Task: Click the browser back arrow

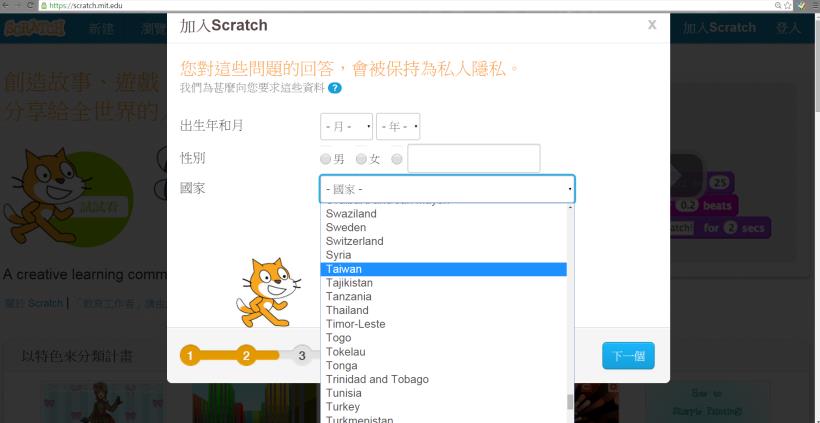Action: (x=5, y=5)
